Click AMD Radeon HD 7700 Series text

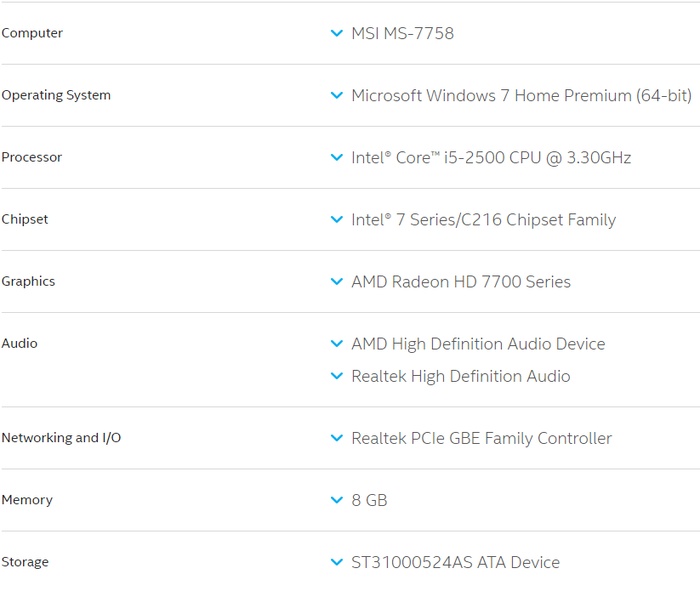(x=460, y=281)
